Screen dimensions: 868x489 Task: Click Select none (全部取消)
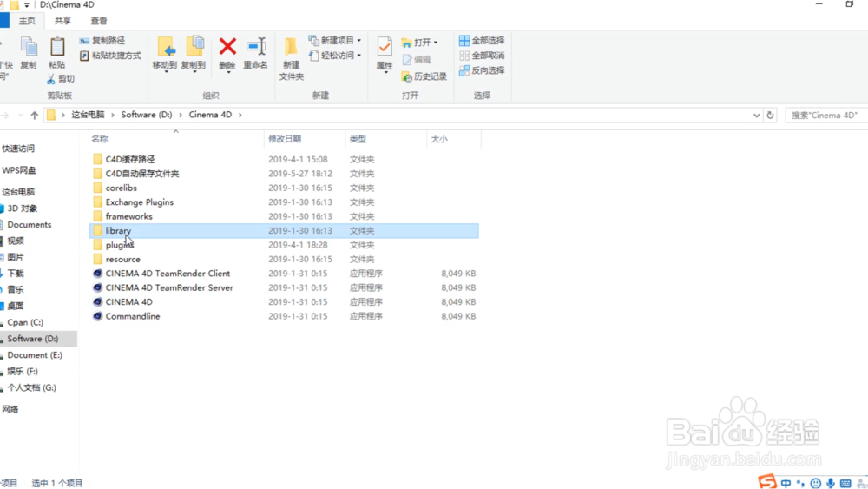click(482, 56)
